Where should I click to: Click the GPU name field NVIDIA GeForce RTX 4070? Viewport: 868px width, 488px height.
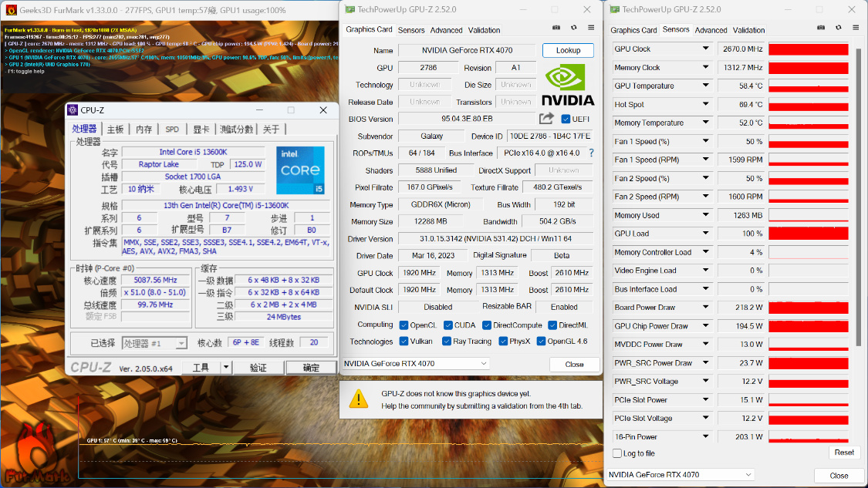click(x=468, y=50)
